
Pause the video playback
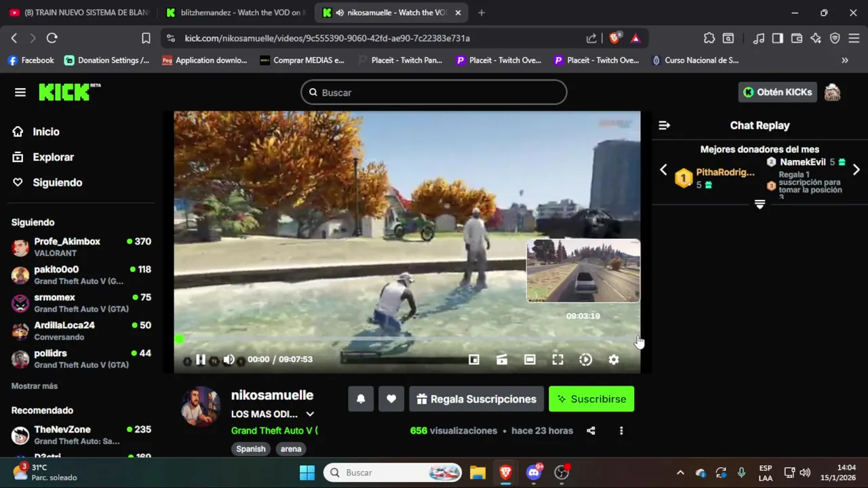[201, 360]
